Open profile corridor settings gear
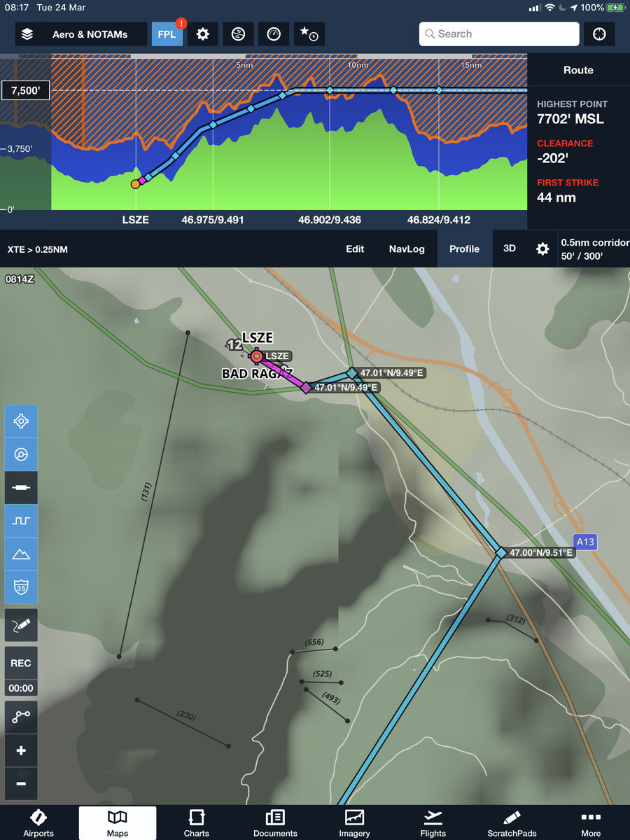630x840 pixels. (542, 248)
